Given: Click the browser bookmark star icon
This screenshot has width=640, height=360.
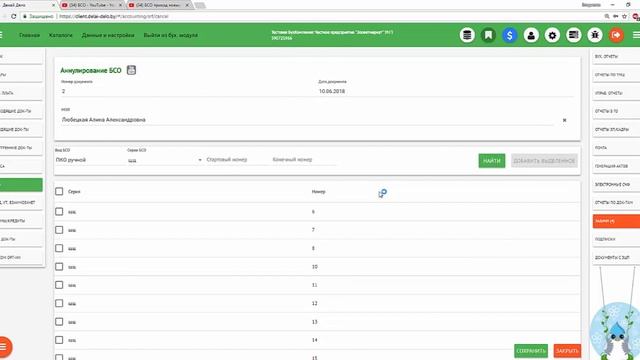Looking at the screenshot, I should pos(624,16).
